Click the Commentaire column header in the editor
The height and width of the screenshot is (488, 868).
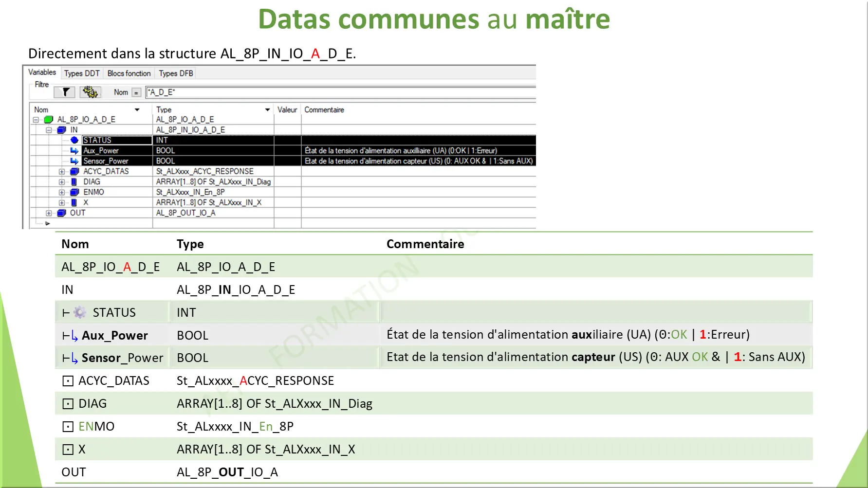324,110
